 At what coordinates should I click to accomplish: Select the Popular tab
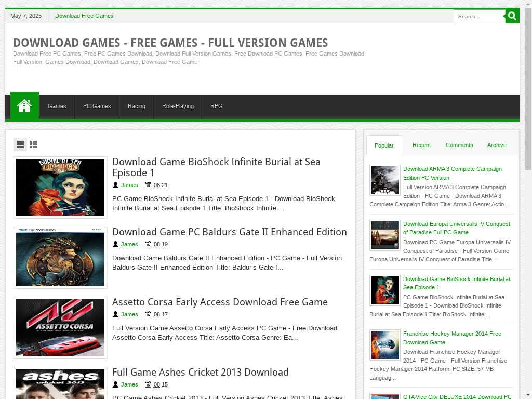click(384, 145)
